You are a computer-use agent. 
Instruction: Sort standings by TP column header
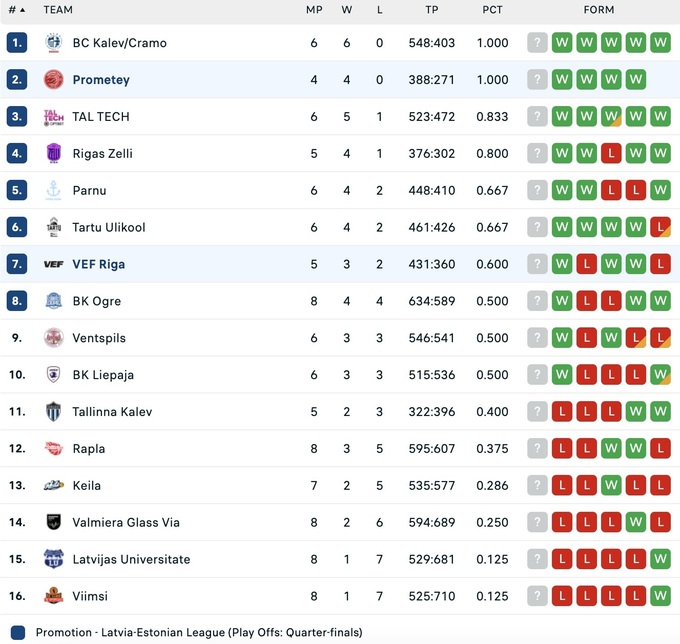[431, 10]
